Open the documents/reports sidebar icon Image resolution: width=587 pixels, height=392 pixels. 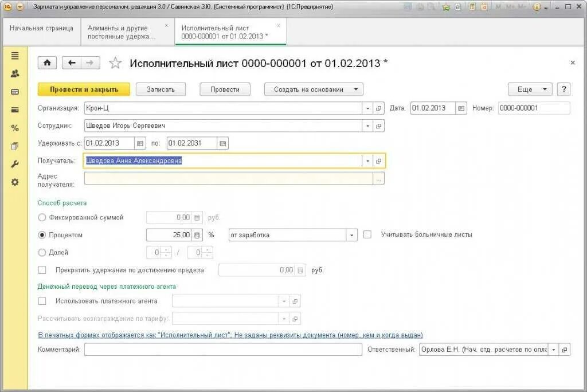point(15,146)
